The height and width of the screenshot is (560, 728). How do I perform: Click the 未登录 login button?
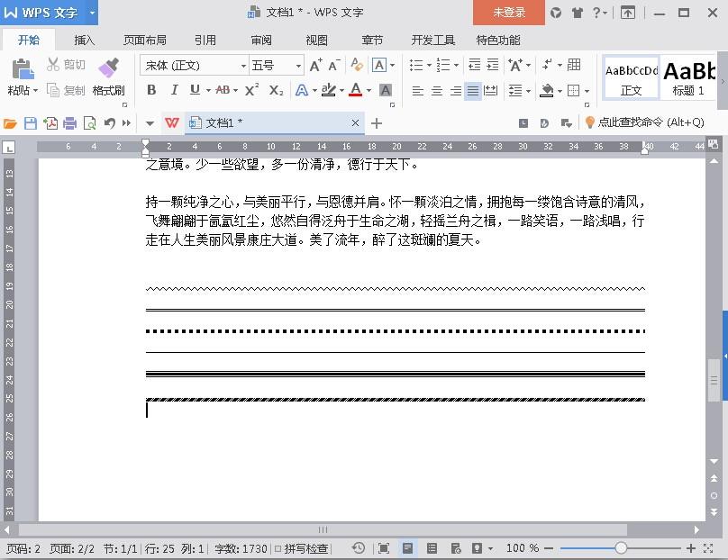pos(509,13)
